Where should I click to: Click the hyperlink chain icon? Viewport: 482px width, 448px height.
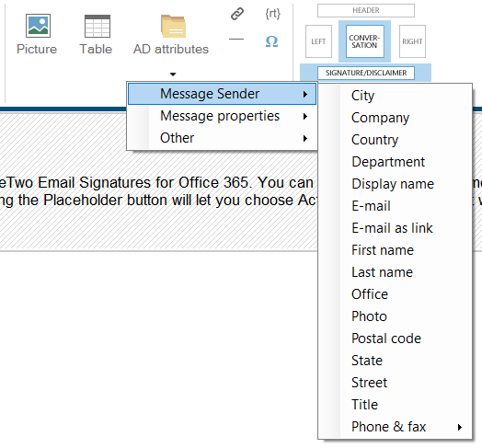pos(237,14)
